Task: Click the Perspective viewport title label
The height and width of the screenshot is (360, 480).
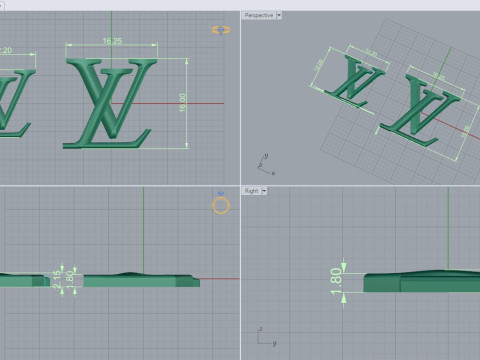Action: [259, 15]
